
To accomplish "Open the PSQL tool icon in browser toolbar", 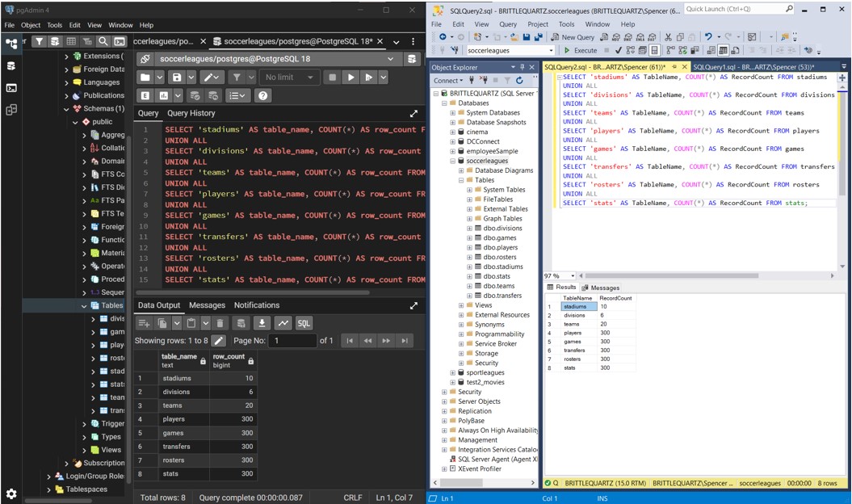I will point(119,41).
